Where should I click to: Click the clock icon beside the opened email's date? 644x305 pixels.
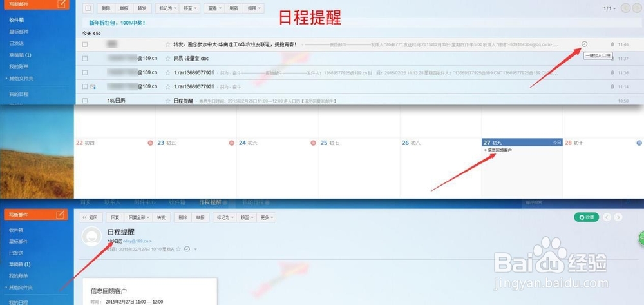tap(187, 249)
